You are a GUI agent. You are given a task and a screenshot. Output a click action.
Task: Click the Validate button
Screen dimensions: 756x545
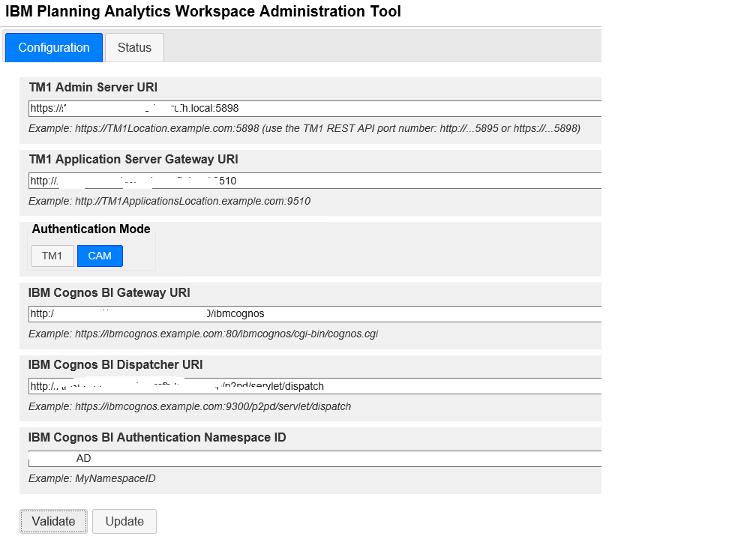53,522
